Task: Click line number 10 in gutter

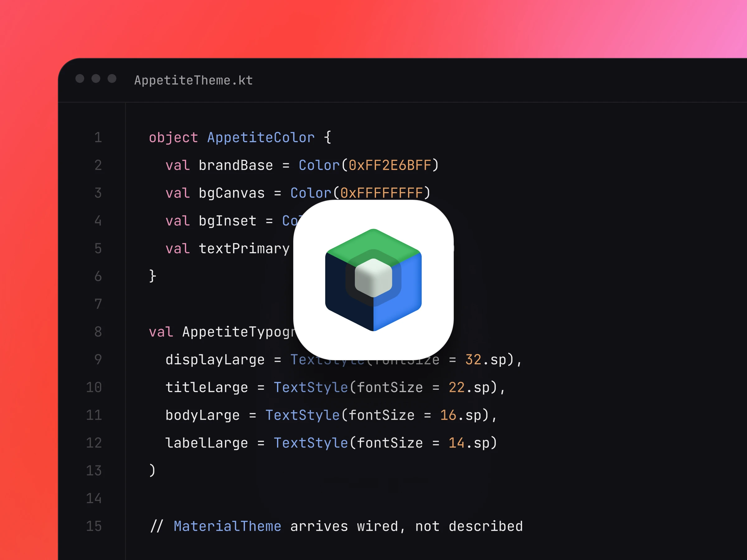Action: 94,387
